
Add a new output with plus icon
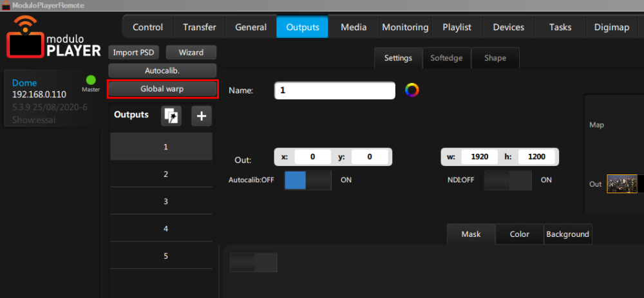point(202,116)
